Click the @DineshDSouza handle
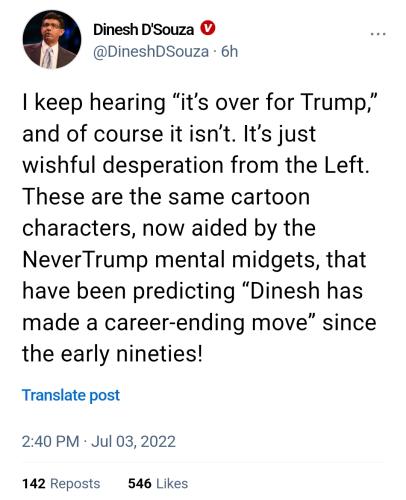The height and width of the screenshot is (500, 406). tap(151, 52)
